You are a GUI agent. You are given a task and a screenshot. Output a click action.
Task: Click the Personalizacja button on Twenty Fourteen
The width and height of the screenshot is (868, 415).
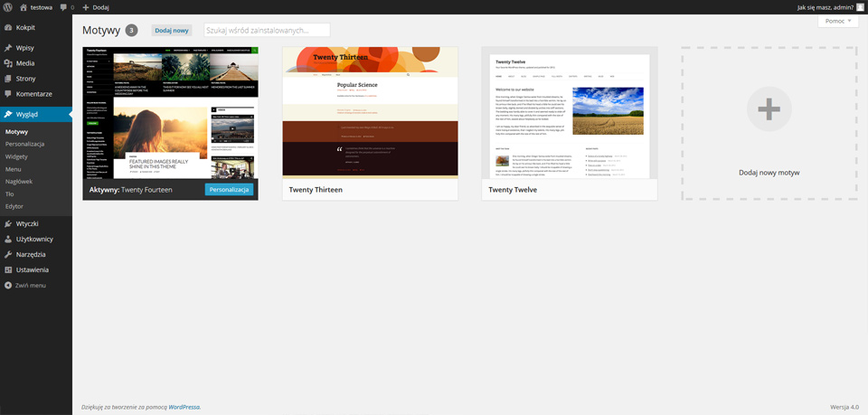coord(229,189)
